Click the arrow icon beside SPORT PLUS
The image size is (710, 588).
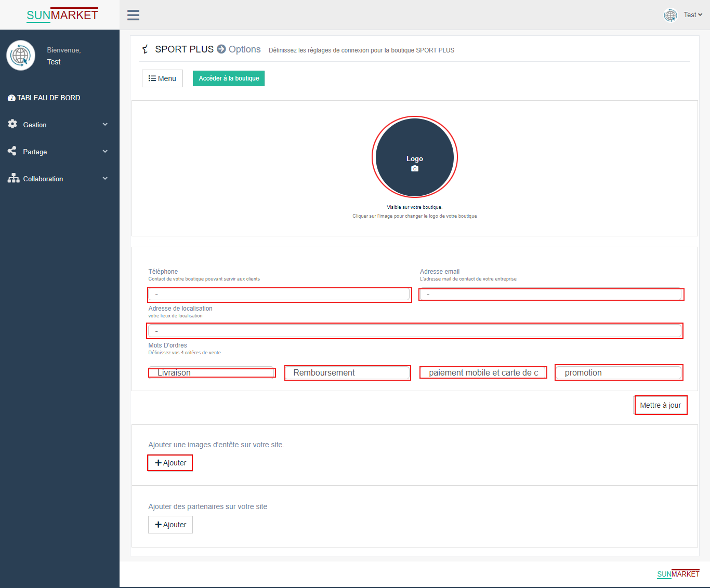click(221, 49)
